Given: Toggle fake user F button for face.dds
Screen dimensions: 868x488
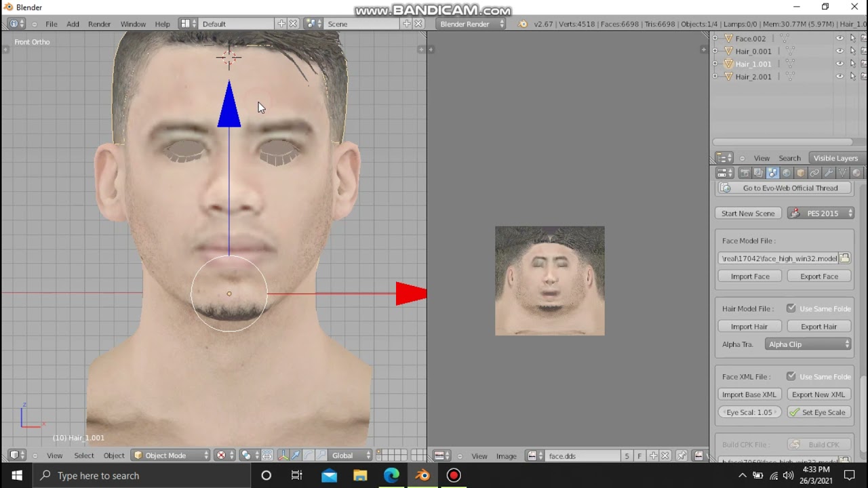Looking at the screenshot, I should tap(639, 456).
